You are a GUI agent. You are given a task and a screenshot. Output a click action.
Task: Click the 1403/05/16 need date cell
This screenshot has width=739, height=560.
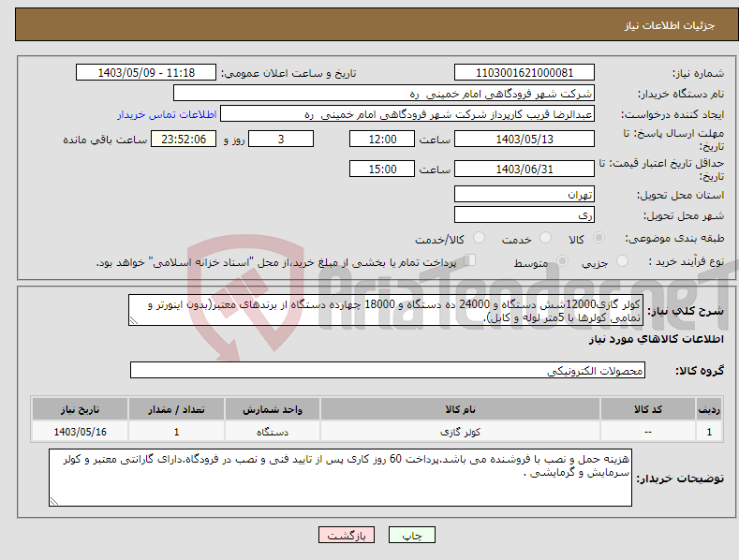tap(81, 432)
